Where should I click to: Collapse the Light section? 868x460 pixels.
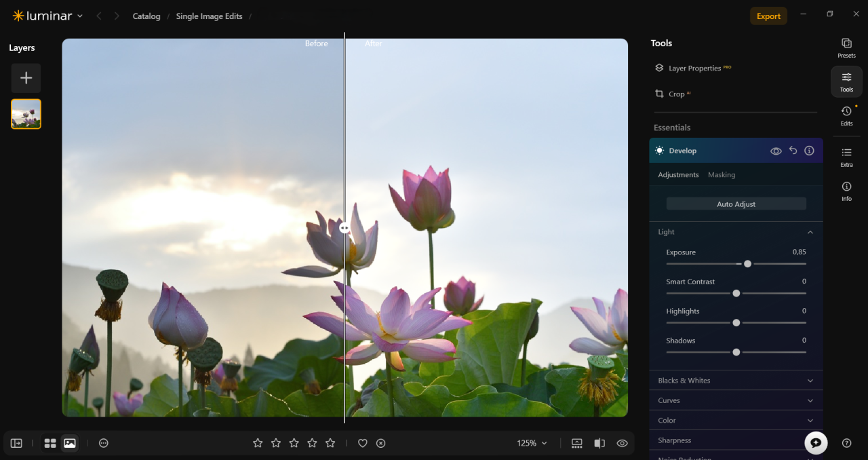click(736, 232)
